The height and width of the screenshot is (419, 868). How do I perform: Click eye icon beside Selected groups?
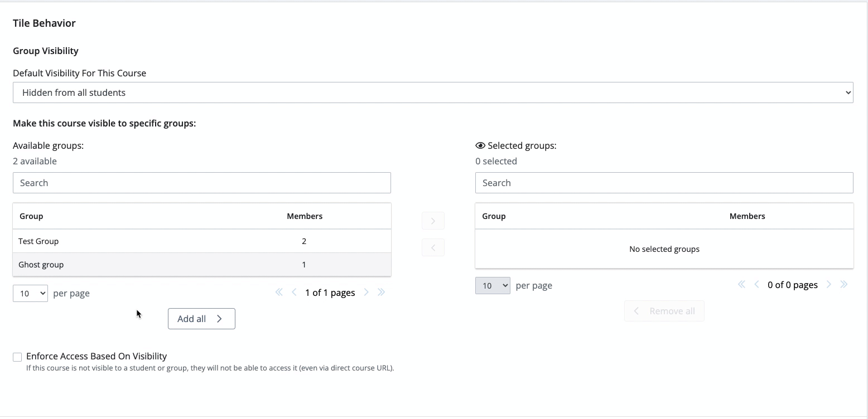point(480,146)
